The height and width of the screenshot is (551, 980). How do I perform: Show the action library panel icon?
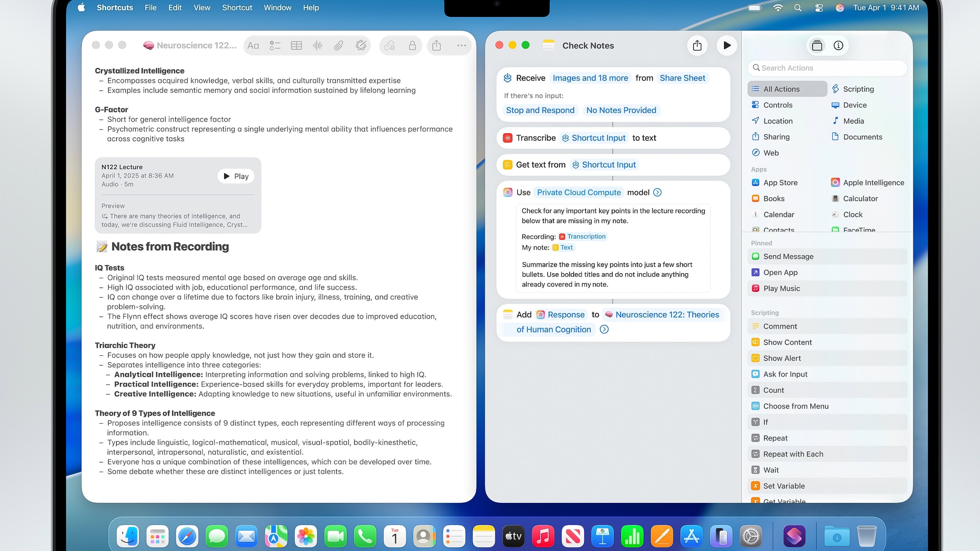817,46
